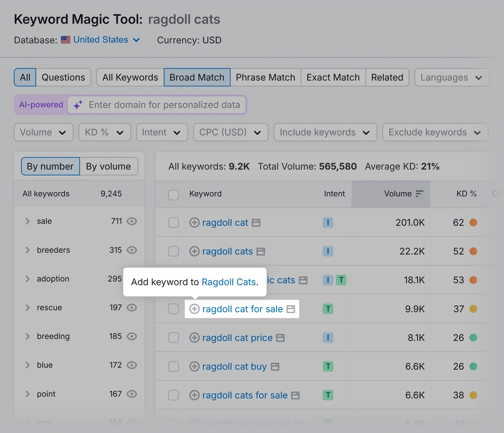
Task: Toggle visibility eye for 'breeders' group
Action: (x=132, y=250)
